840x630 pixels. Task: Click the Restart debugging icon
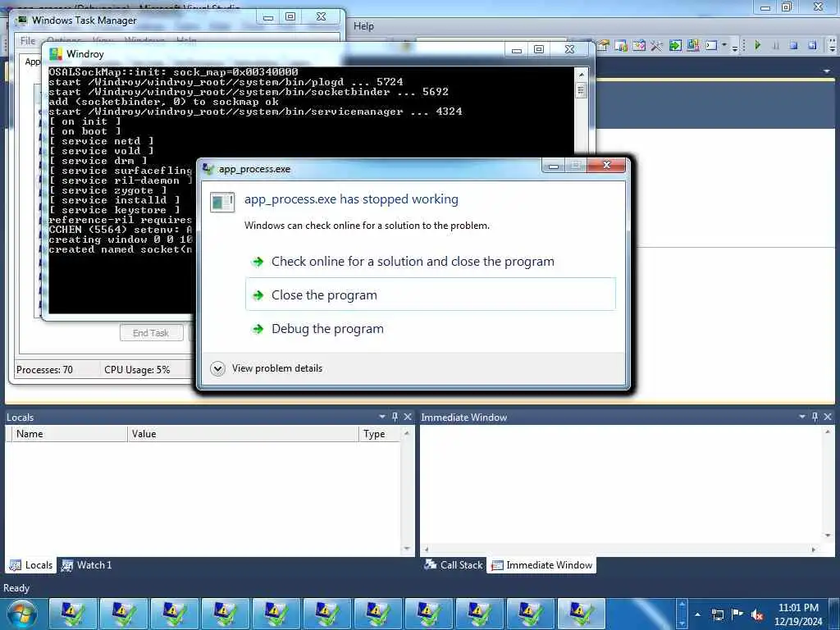pyautogui.click(x=812, y=46)
